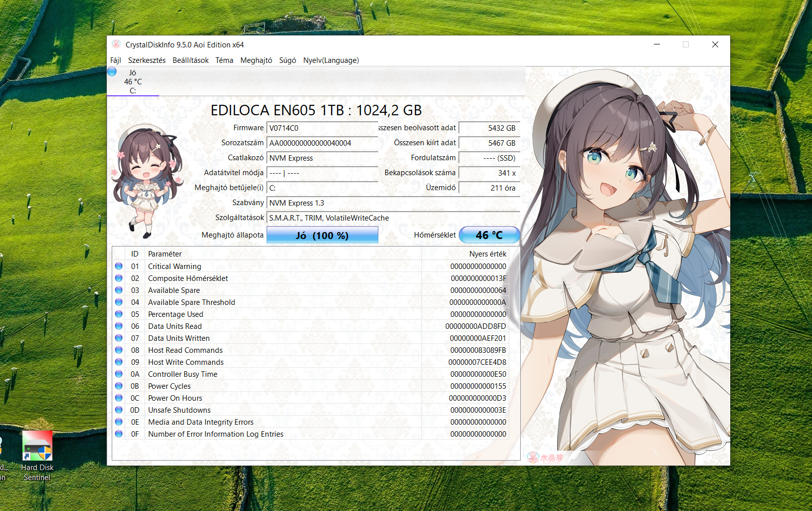Click the serial number field AA000000000000040004
This screenshot has height=511, width=812.
click(x=322, y=143)
